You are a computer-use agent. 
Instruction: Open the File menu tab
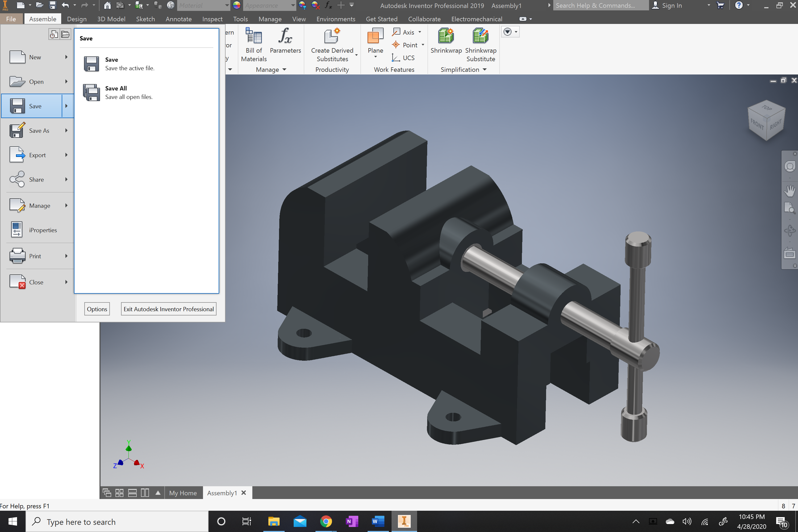(11, 19)
